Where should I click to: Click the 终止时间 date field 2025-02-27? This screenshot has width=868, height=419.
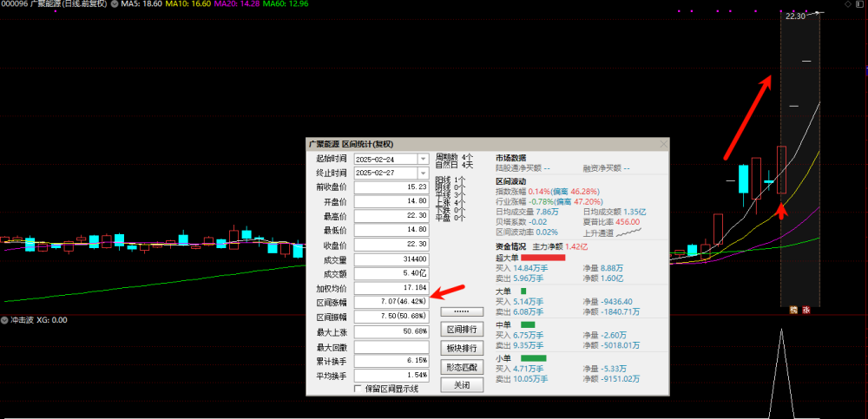tap(386, 173)
